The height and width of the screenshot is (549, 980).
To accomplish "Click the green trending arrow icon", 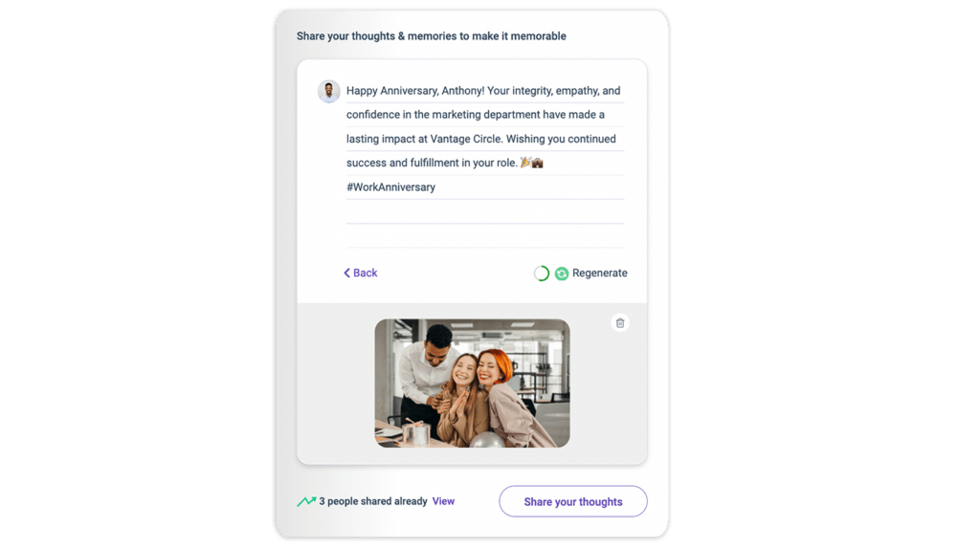I will (306, 501).
